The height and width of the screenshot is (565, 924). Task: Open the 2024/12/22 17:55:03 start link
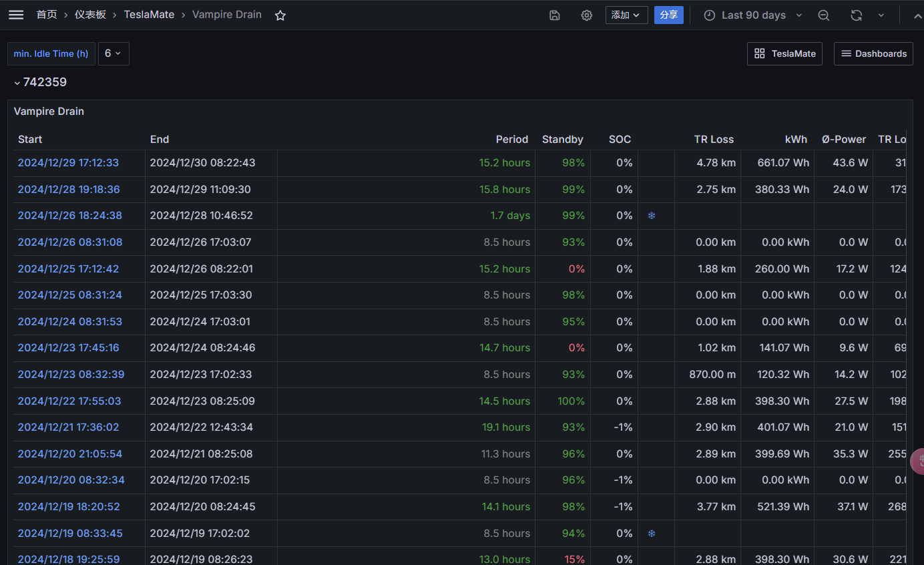click(x=69, y=401)
